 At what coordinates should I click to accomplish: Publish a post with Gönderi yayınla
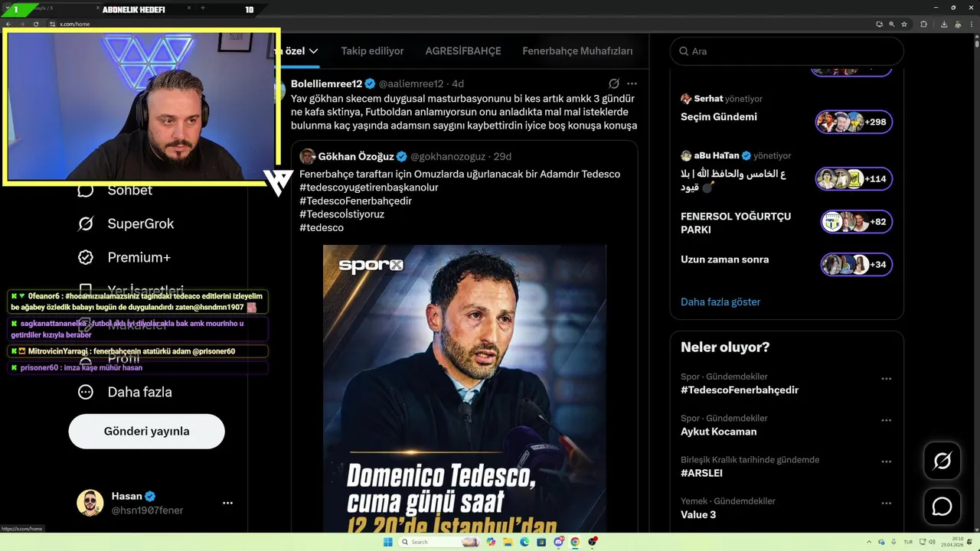[x=147, y=432]
